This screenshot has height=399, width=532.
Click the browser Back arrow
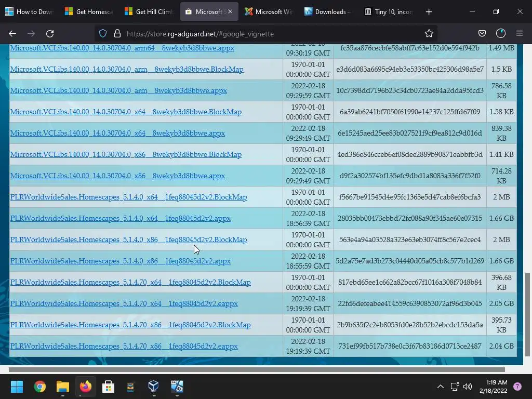12,34
